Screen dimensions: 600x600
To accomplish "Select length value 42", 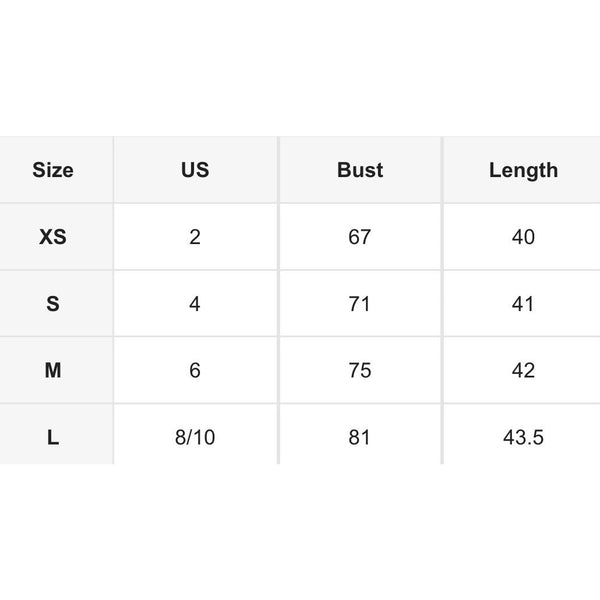I will click(523, 370).
